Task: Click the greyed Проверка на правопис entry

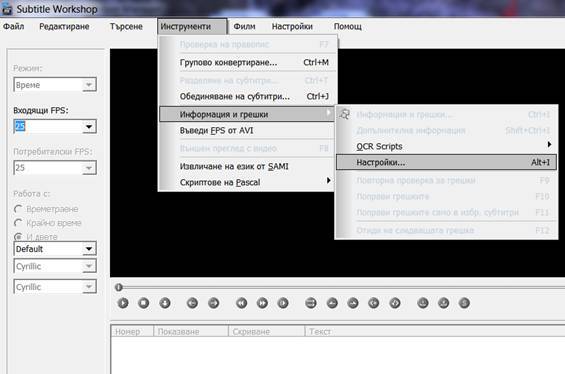Action: (x=247, y=44)
